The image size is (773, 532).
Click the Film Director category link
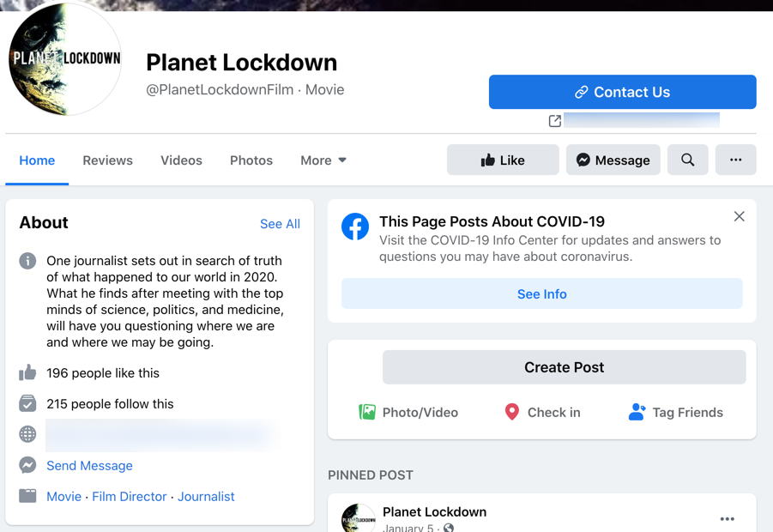point(130,496)
